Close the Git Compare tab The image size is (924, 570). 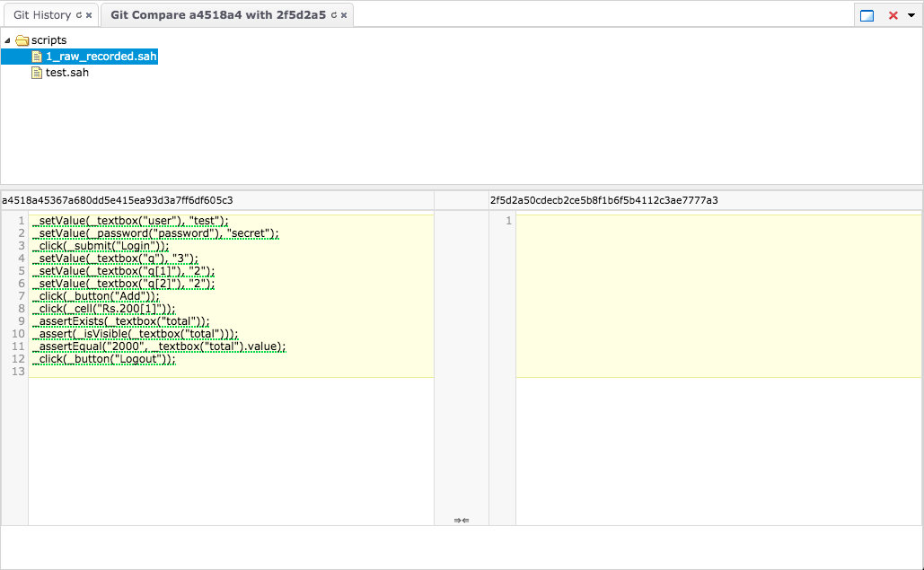(x=344, y=15)
